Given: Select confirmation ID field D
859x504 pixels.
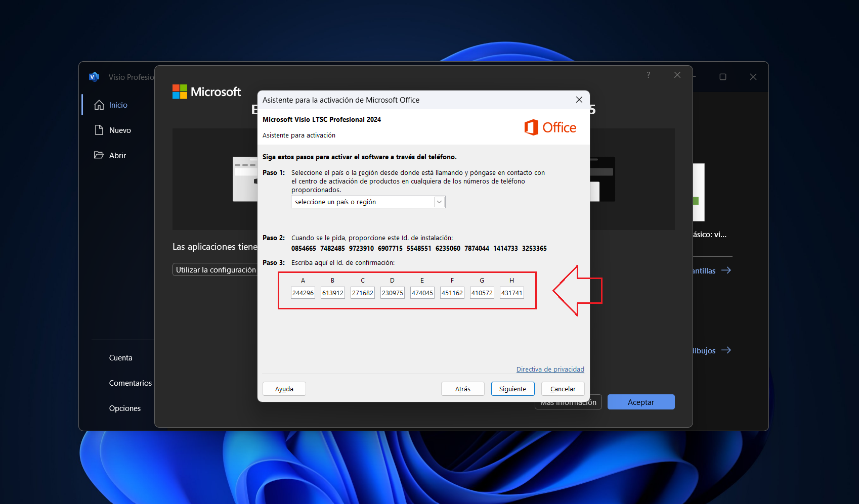Looking at the screenshot, I should pos(393,293).
